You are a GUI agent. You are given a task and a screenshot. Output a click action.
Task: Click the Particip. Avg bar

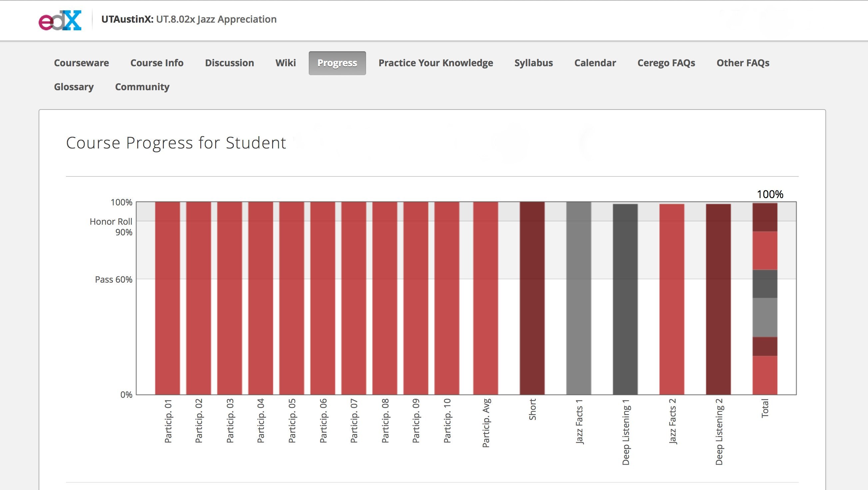tap(486, 298)
